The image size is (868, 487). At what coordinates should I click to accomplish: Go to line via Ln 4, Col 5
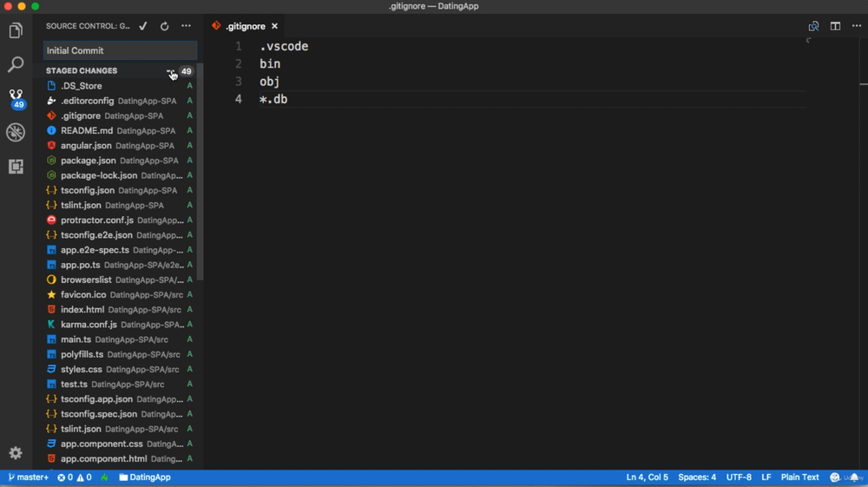648,477
